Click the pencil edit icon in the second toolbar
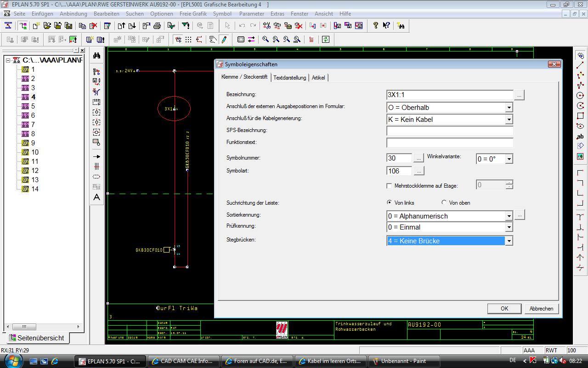 [224, 40]
